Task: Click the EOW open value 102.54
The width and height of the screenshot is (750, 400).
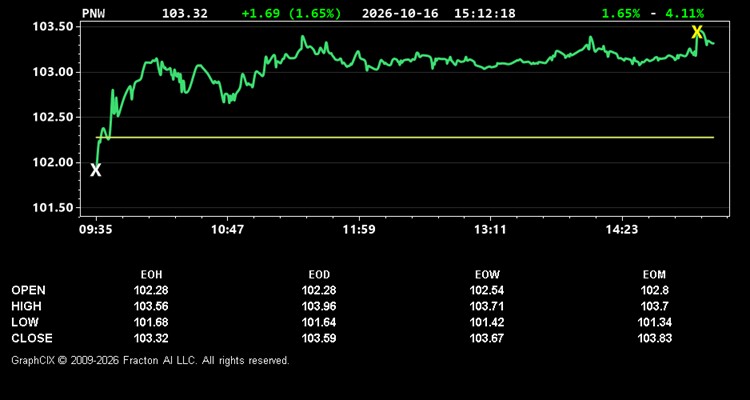Action: coord(487,290)
